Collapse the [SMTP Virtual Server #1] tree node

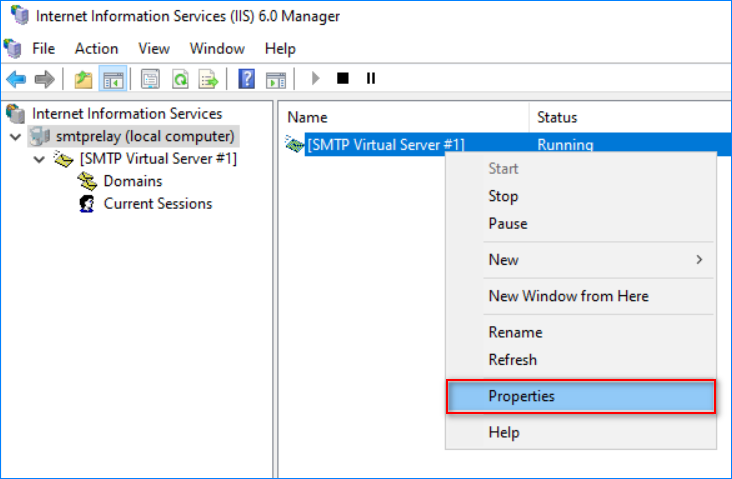coord(40,159)
